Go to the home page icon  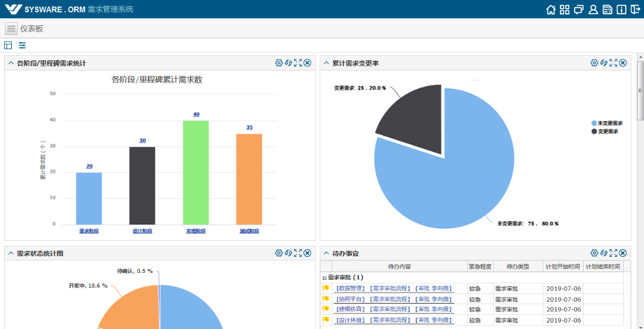tap(551, 9)
